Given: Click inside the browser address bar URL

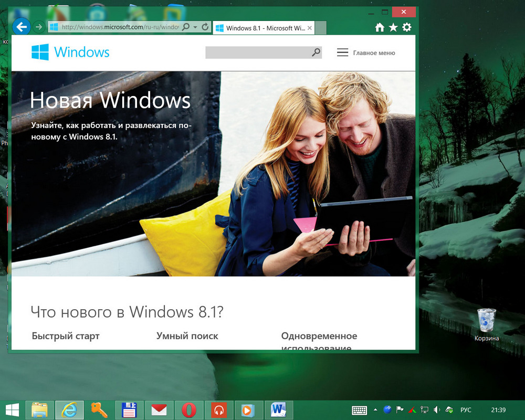Looking at the screenshot, I should click(x=120, y=27).
